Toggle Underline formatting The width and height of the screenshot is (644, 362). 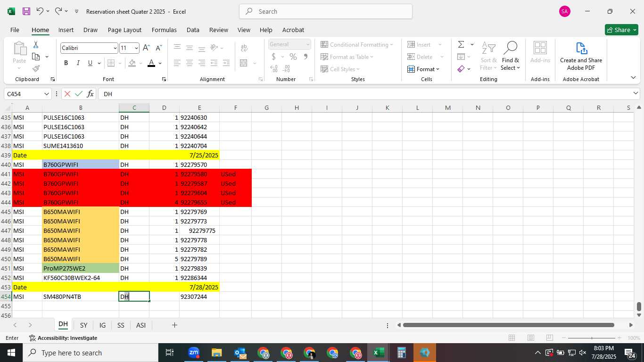(x=90, y=63)
